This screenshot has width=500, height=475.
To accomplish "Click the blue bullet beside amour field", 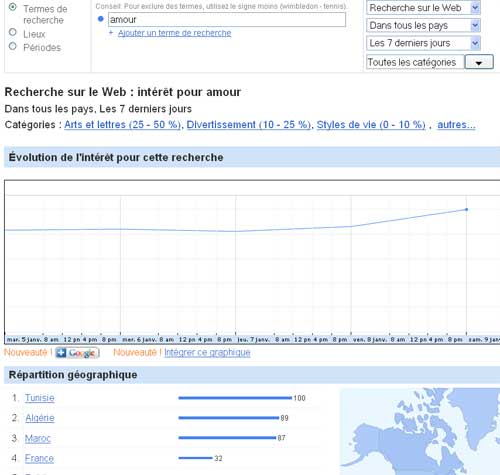I will tap(101, 19).
